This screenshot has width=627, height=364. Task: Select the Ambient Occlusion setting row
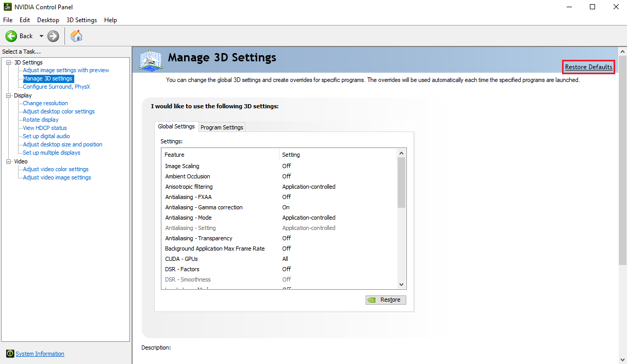279,176
